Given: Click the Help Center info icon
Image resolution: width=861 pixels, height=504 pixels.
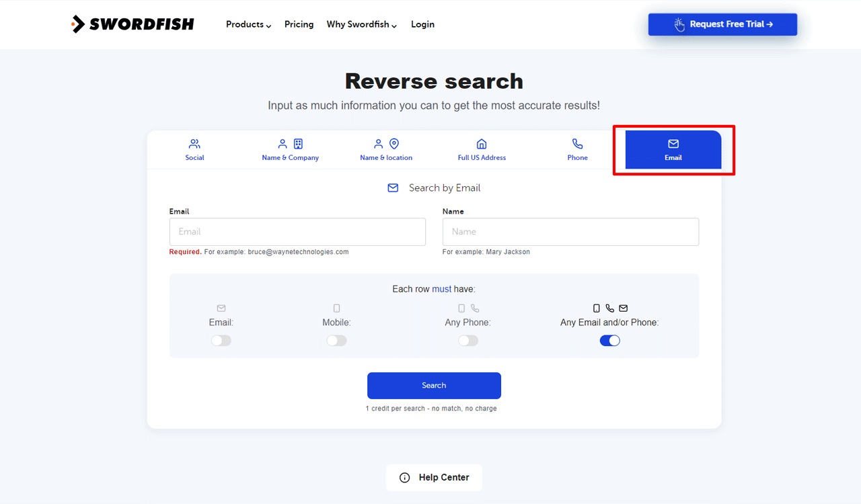Looking at the screenshot, I should point(405,478).
